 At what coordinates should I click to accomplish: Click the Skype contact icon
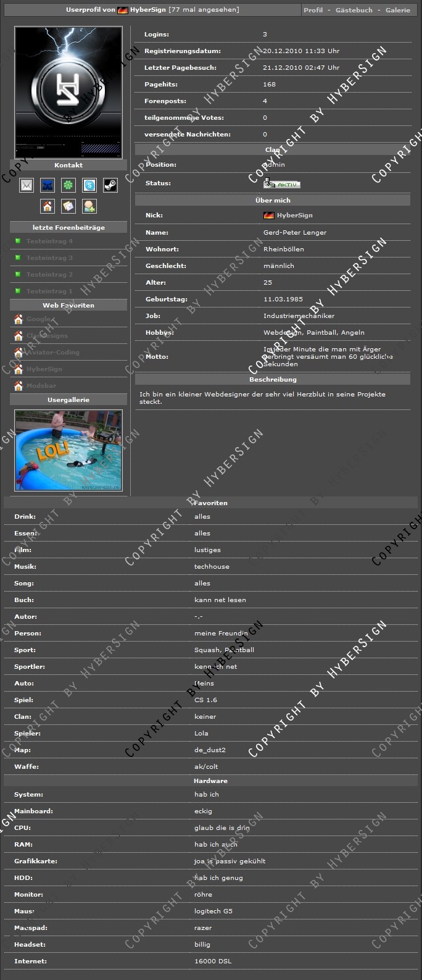point(89,185)
